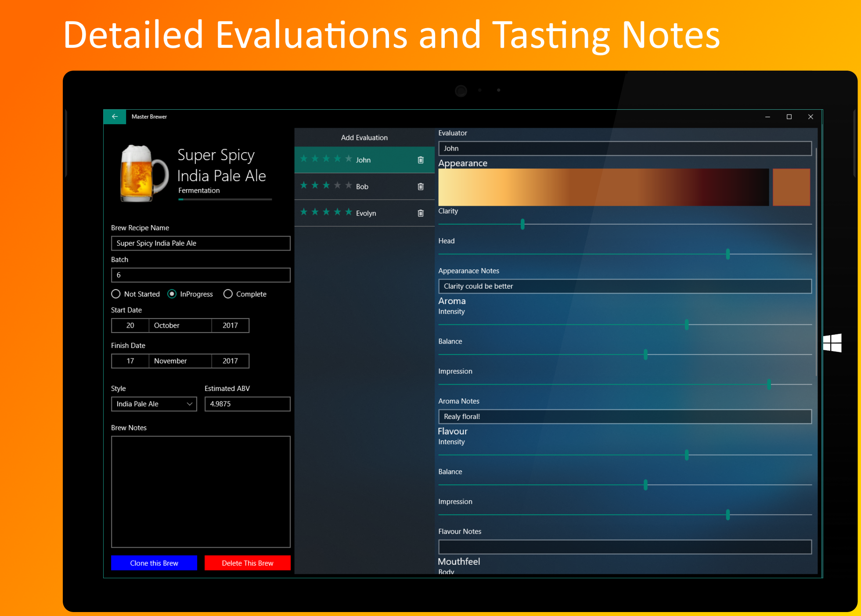Change the start month from October

coord(180,325)
